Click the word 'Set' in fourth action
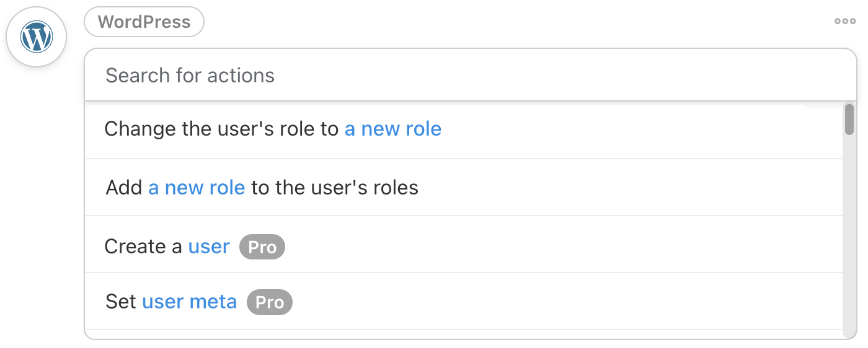 pos(120,302)
